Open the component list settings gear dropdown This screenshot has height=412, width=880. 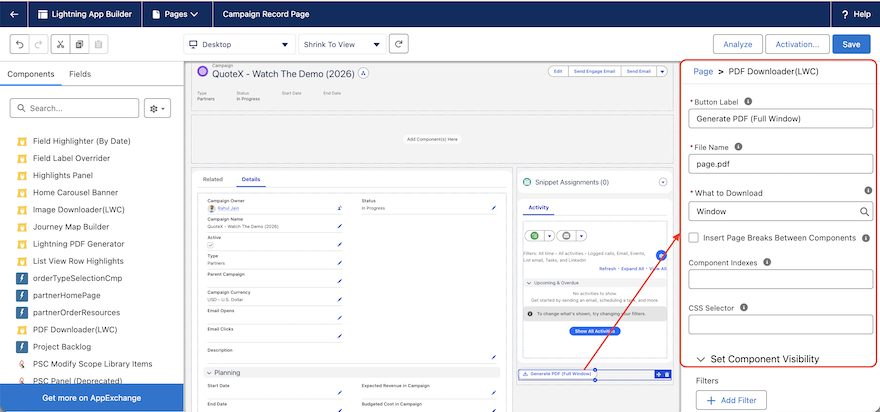[157, 108]
